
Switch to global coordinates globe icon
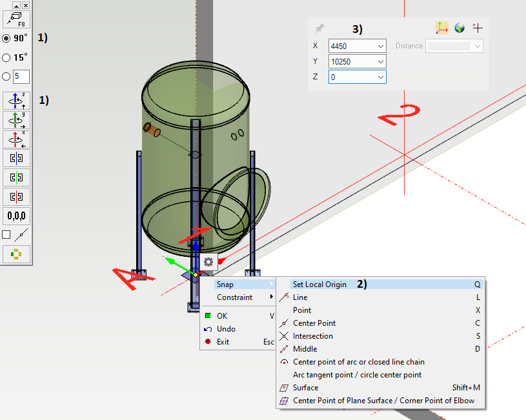click(460, 28)
